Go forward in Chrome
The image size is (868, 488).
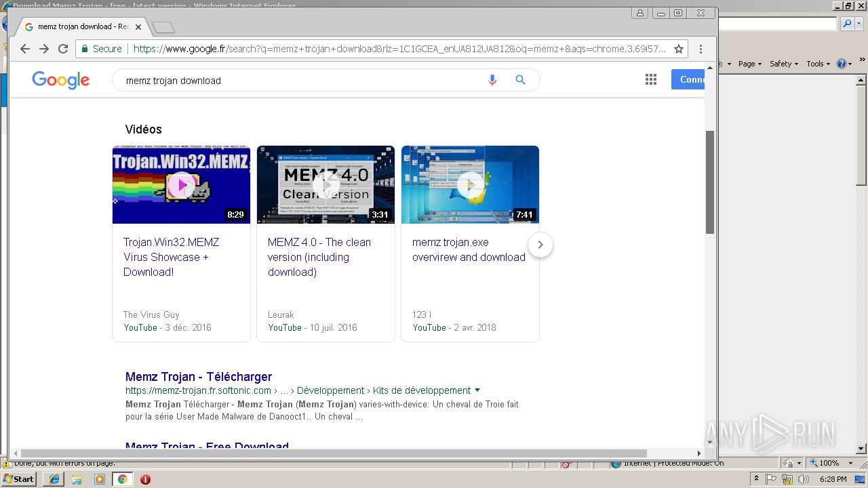pyautogui.click(x=44, y=49)
